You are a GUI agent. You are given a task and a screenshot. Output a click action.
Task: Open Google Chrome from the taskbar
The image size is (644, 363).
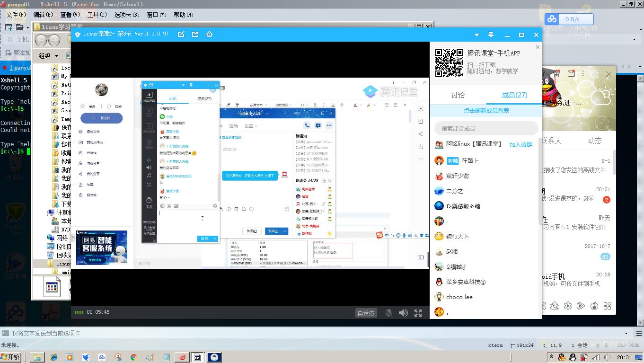tap(133, 357)
